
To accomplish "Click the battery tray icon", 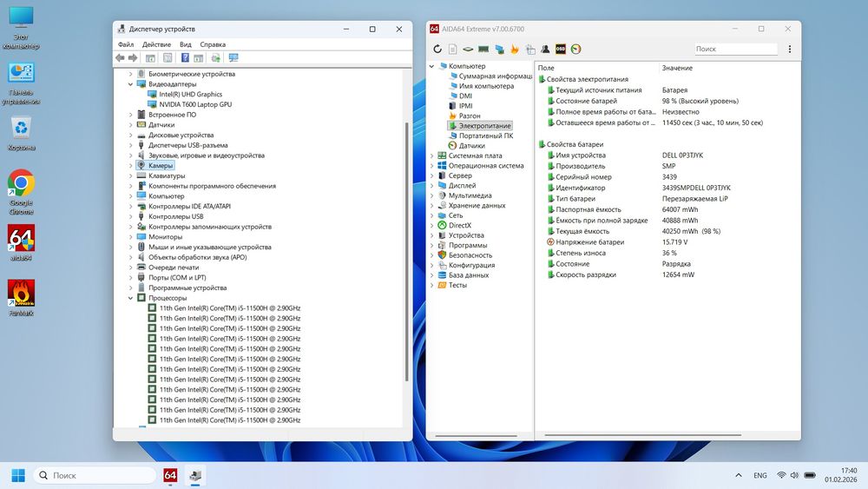I will coord(810,475).
